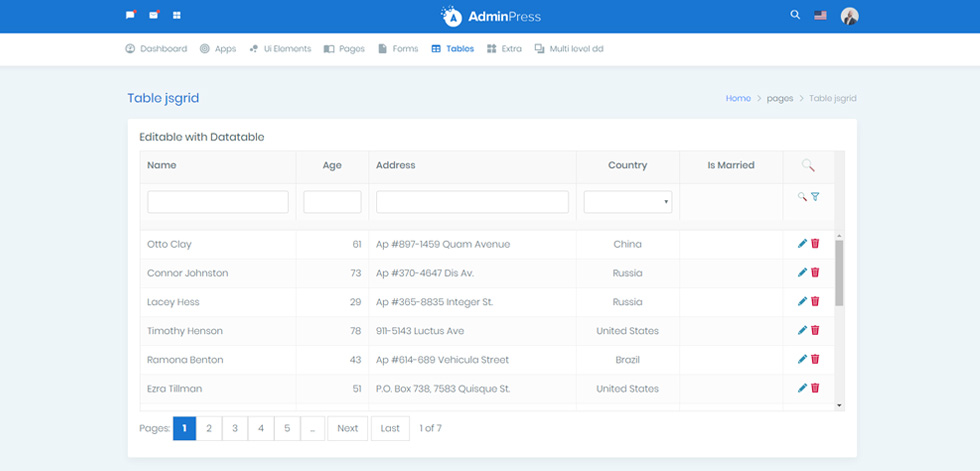
Task: Toggle search mode icon in table header
Action: pyautogui.click(x=808, y=166)
